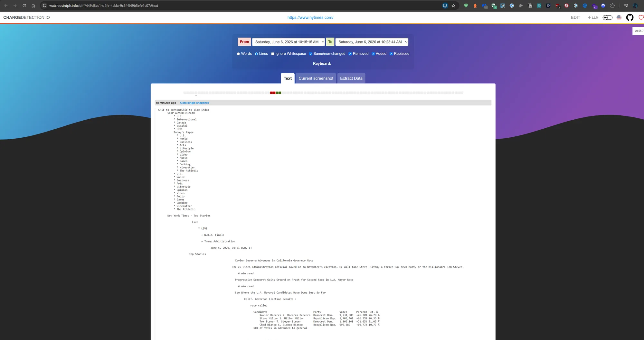Open the US flag language selector
This screenshot has height=340, width=644.
click(619, 17)
